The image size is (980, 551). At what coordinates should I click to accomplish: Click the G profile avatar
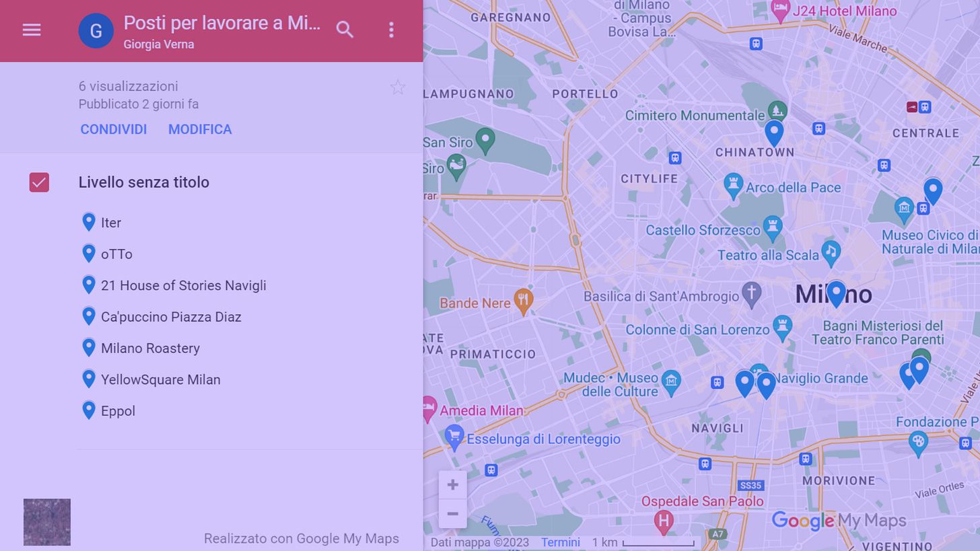[96, 30]
